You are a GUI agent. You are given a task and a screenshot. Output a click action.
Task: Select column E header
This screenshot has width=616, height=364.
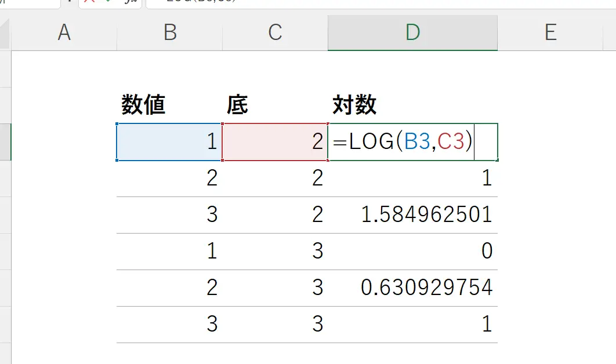pyautogui.click(x=550, y=33)
